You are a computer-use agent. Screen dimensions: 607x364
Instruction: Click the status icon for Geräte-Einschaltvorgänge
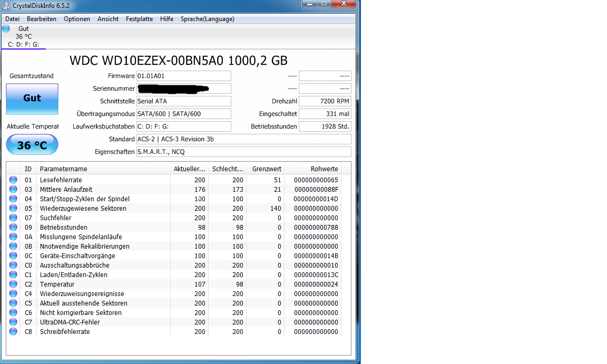(x=13, y=255)
